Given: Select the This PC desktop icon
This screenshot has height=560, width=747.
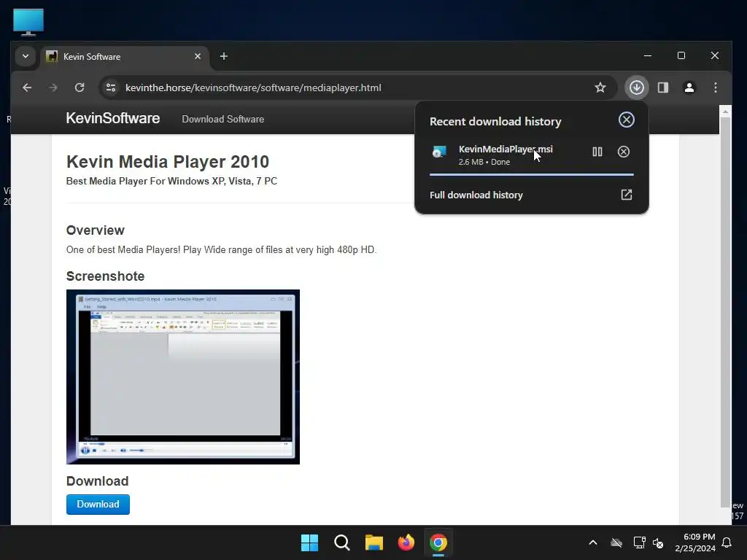Looking at the screenshot, I should coord(28,22).
